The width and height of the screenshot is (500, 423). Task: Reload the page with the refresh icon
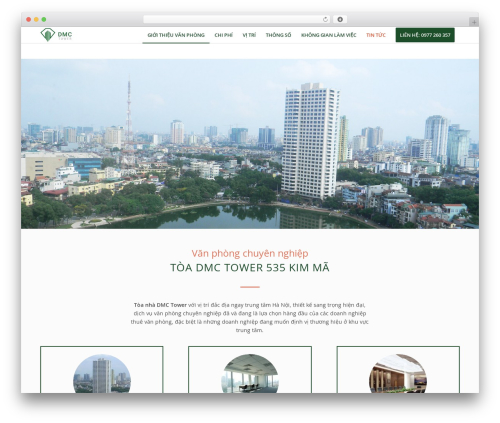coord(325,20)
